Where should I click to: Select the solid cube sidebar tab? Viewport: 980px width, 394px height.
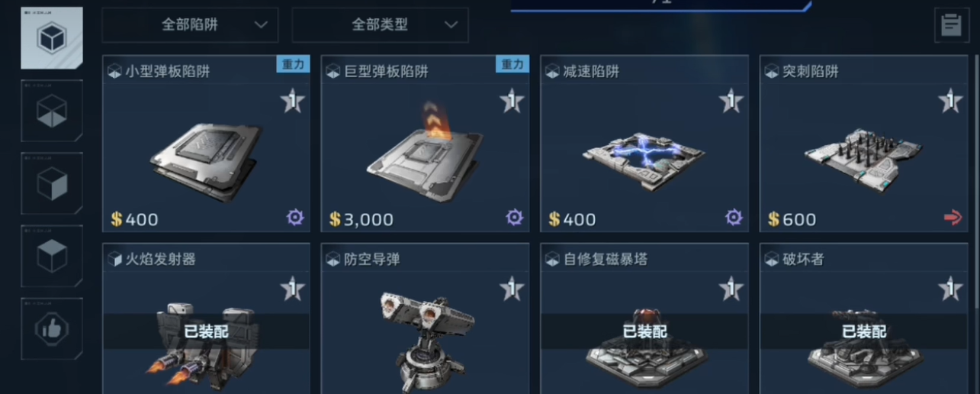point(52,256)
